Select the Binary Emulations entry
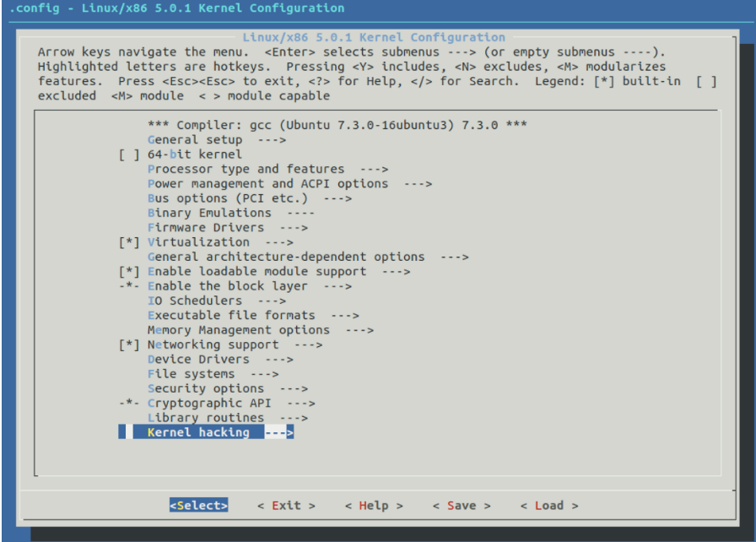 coord(231,213)
